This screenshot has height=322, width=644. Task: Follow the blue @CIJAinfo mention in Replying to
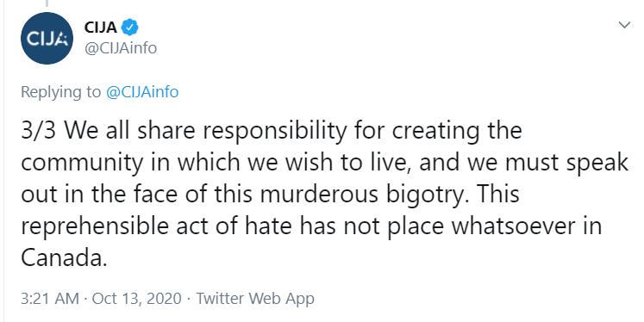click(x=142, y=92)
